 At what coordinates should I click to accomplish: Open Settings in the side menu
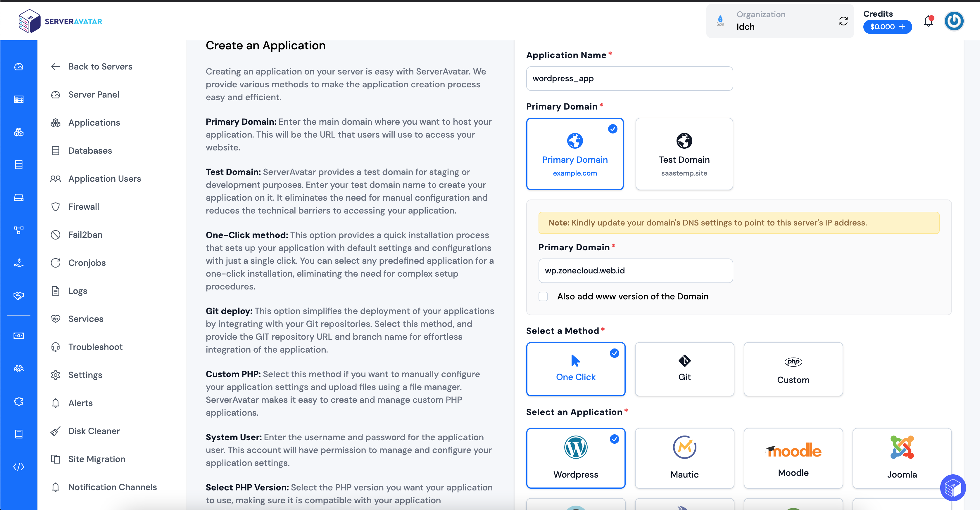tap(77, 375)
